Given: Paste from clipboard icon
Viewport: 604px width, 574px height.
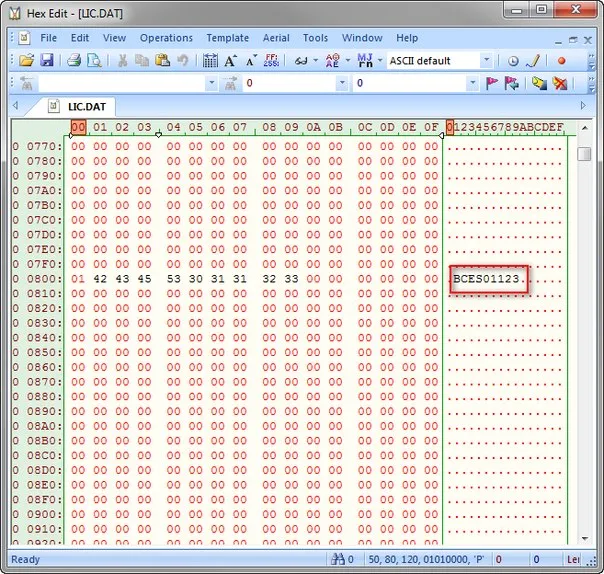Looking at the screenshot, I should pyautogui.click(x=162, y=60).
